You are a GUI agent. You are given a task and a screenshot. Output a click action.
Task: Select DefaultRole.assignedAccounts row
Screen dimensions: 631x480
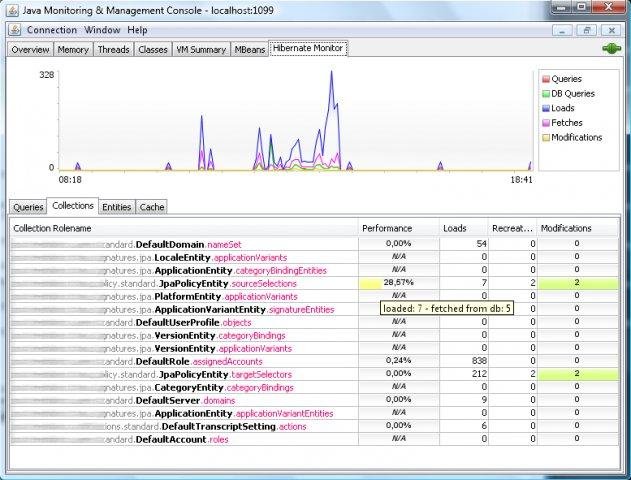click(x=315, y=361)
